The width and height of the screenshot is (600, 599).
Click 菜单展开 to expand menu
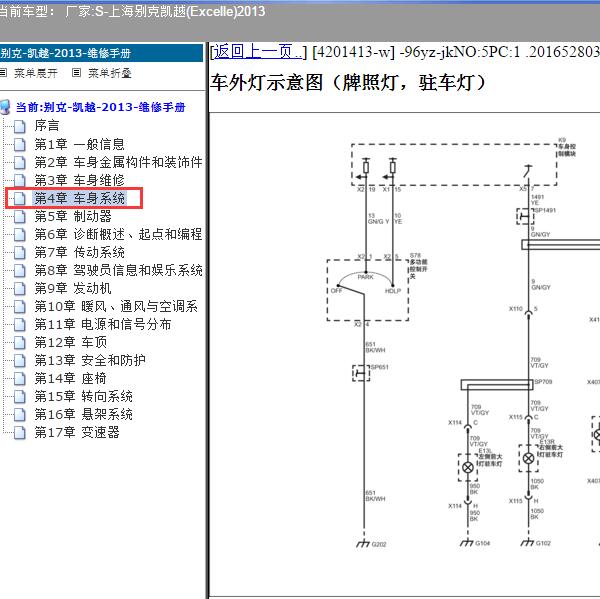coord(36,73)
